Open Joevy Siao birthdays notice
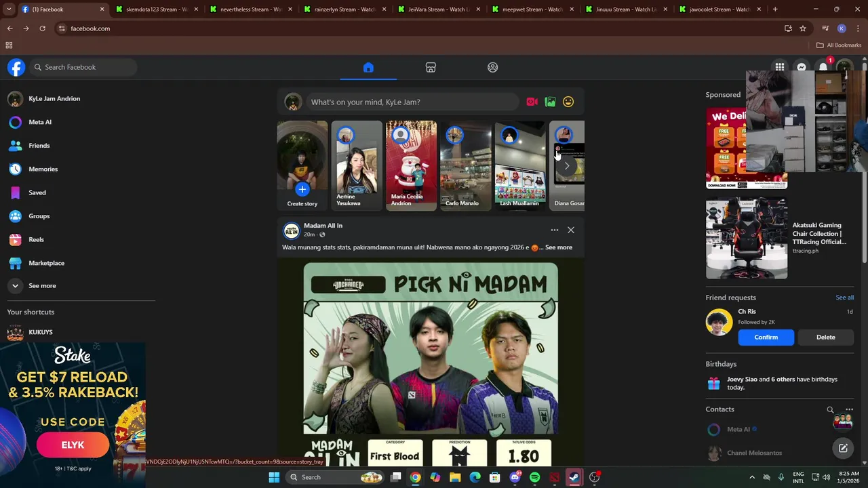The image size is (868, 488). 780,383
